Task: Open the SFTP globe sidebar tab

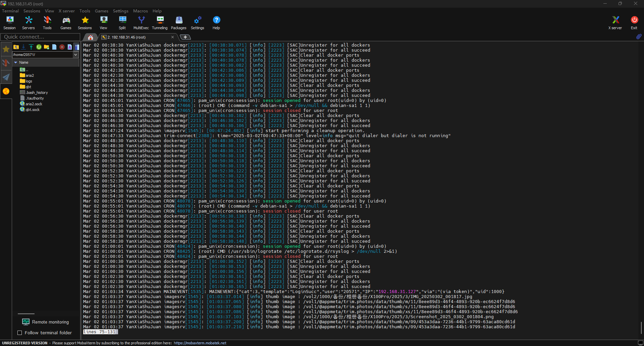Action: (6, 91)
